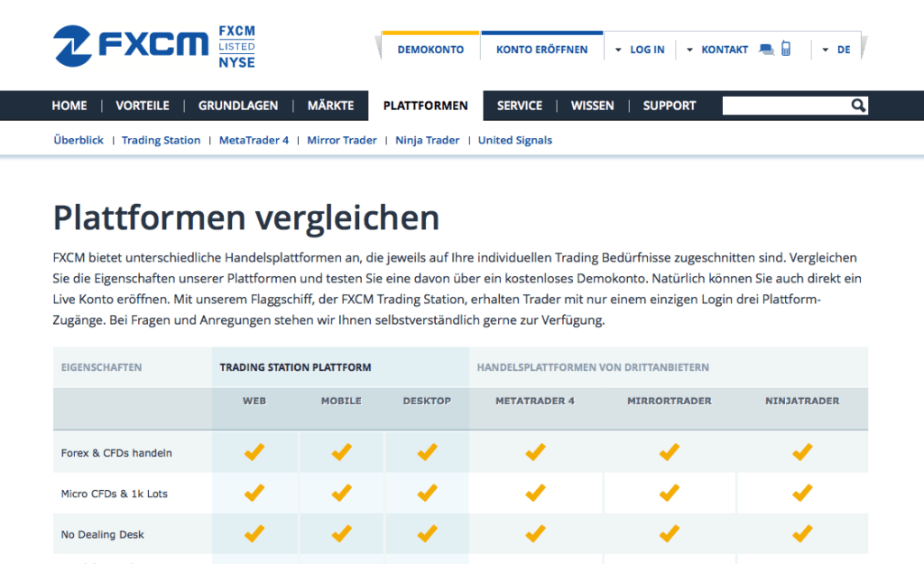Click Web checkmark in No Dealing Desk row

(x=254, y=533)
